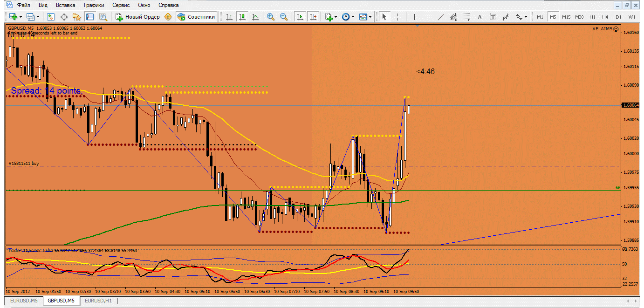644x308 pixels.
Task: Click the Новый Ордер button
Action: point(137,17)
